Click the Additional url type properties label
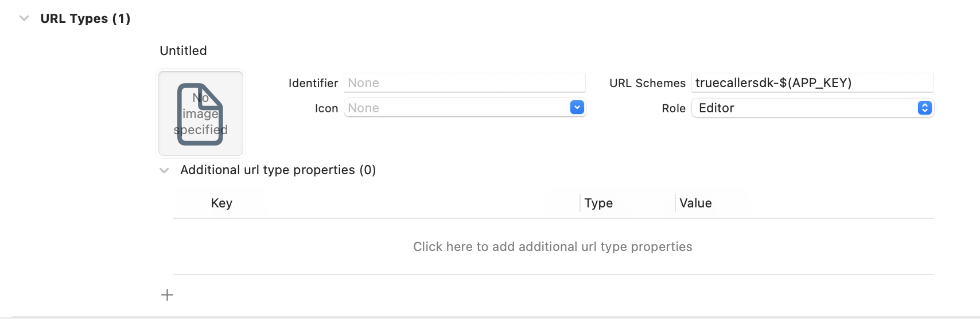The height and width of the screenshot is (322, 980). click(278, 170)
